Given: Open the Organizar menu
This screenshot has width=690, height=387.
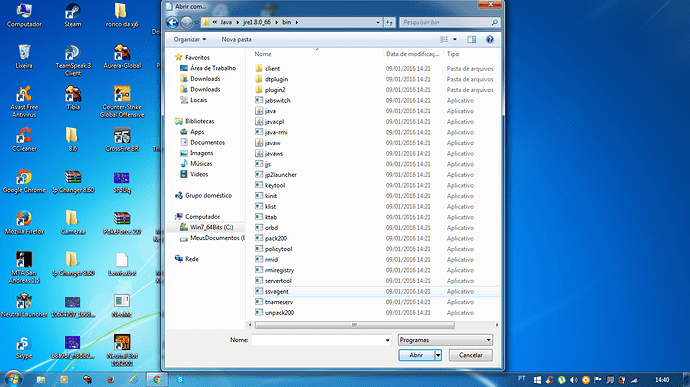Looking at the screenshot, I should coord(190,39).
